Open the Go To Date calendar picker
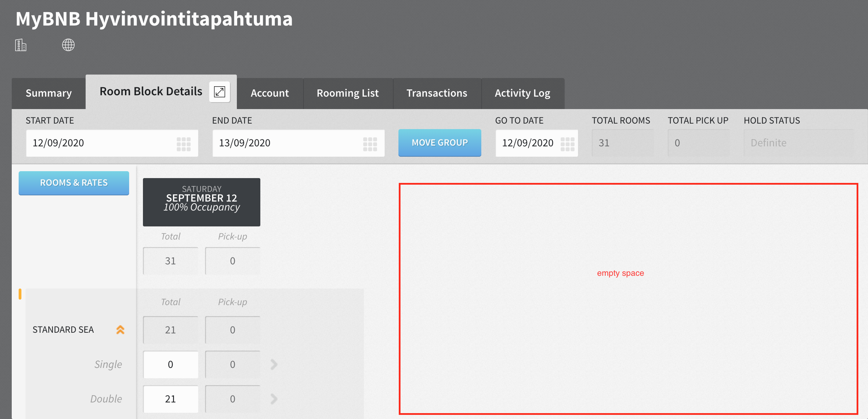The width and height of the screenshot is (868, 419). point(567,144)
